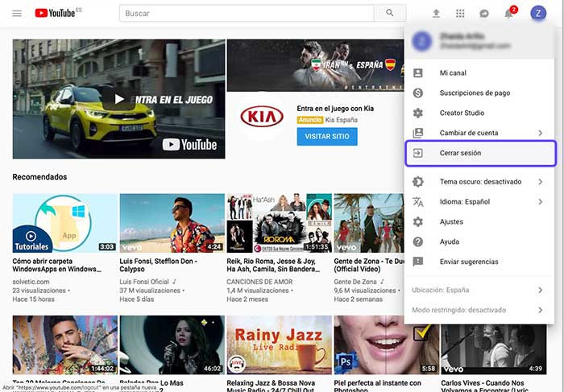
Task: Open Cómo abrir carpeta WindowsApps title
Action: coord(57,265)
